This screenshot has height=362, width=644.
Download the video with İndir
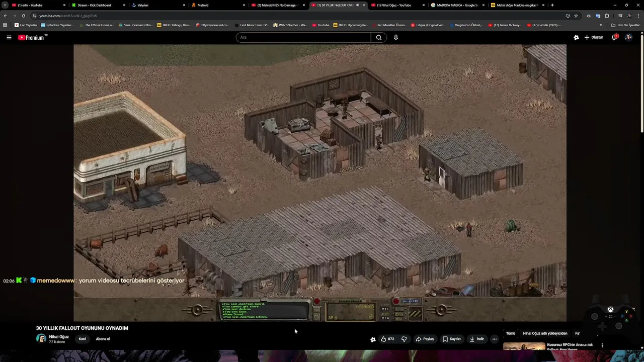pos(476,339)
